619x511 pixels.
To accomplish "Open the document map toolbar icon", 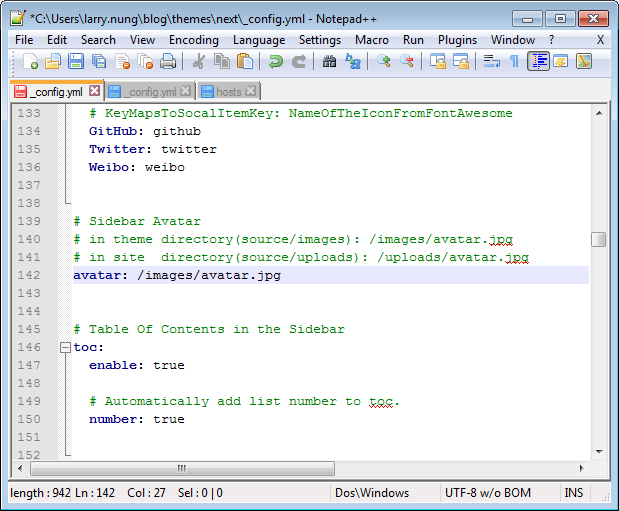I will coord(584,62).
